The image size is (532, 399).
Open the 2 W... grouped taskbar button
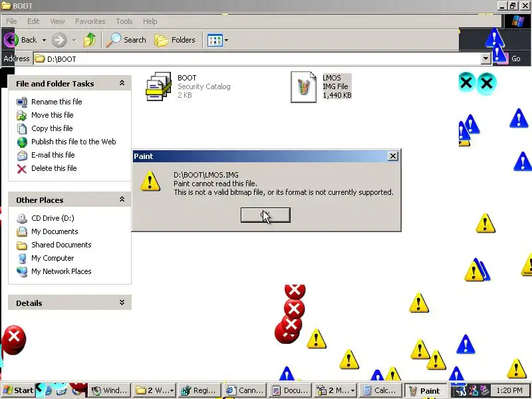[155, 390]
